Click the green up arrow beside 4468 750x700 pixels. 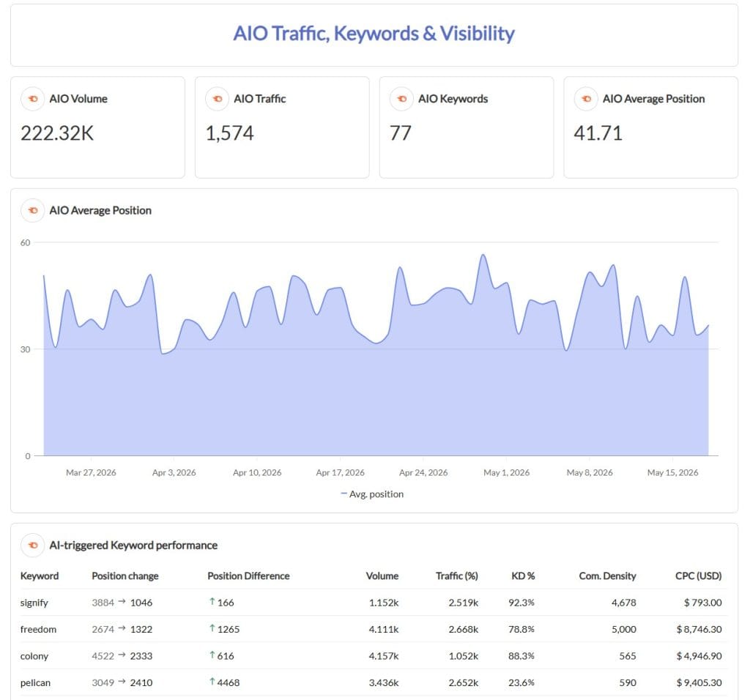[x=212, y=682]
